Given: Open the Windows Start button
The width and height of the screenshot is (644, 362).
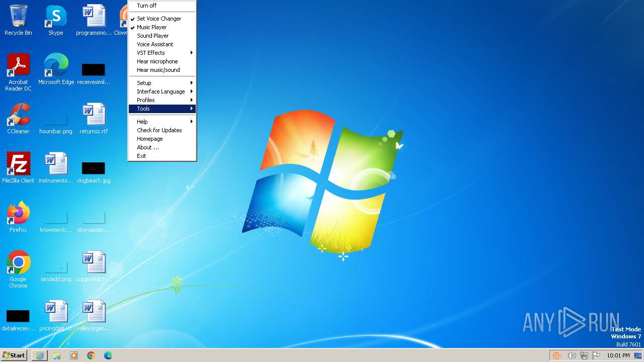Looking at the screenshot, I should coord(14,355).
